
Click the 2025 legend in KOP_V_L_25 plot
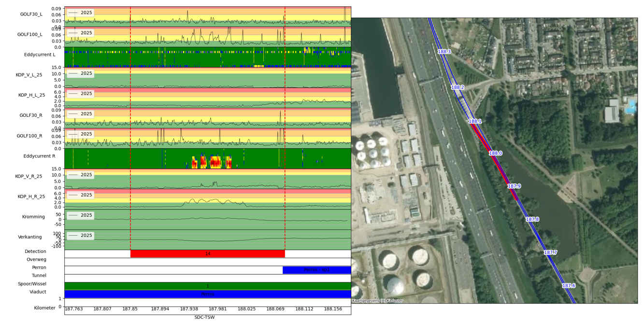click(x=80, y=73)
